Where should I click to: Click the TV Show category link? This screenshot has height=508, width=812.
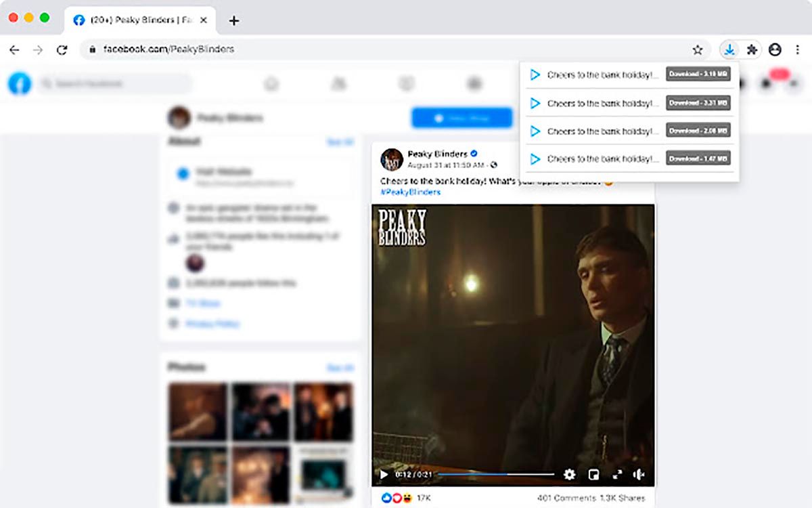pyautogui.click(x=203, y=303)
